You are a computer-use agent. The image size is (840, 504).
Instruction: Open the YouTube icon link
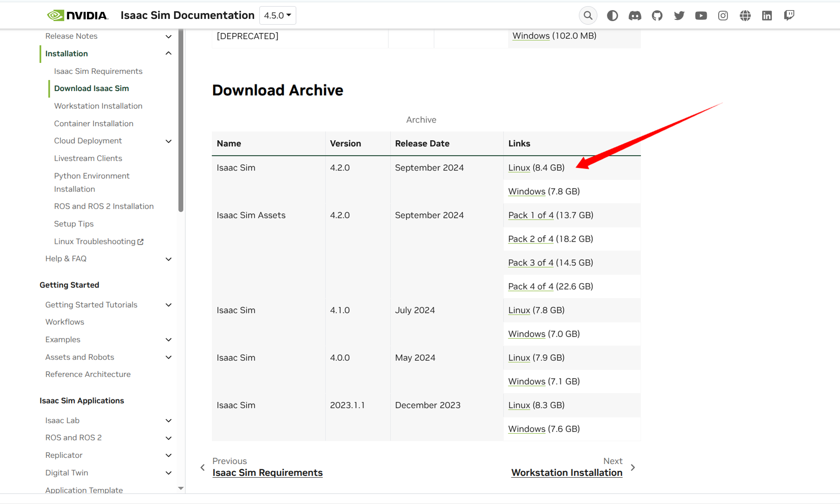point(701,16)
